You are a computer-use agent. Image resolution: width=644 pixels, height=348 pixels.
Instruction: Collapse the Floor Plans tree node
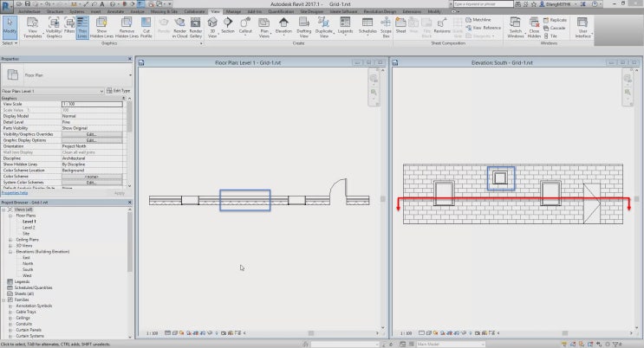(x=10, y=216)
